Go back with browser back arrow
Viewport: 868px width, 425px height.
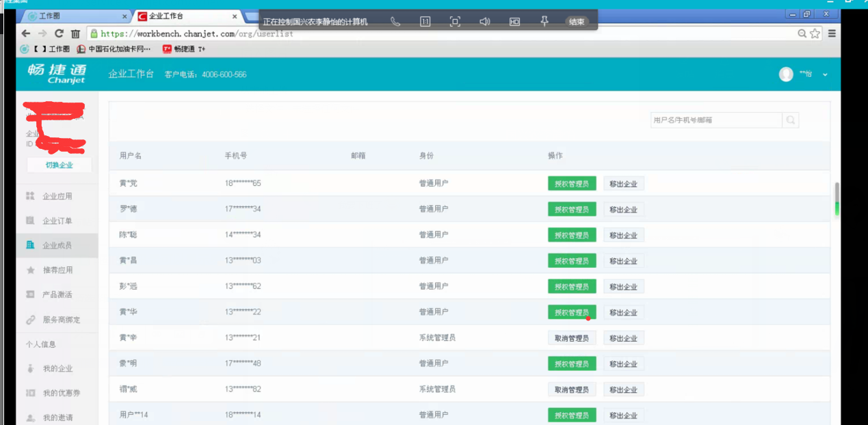[x=26, y=33]
